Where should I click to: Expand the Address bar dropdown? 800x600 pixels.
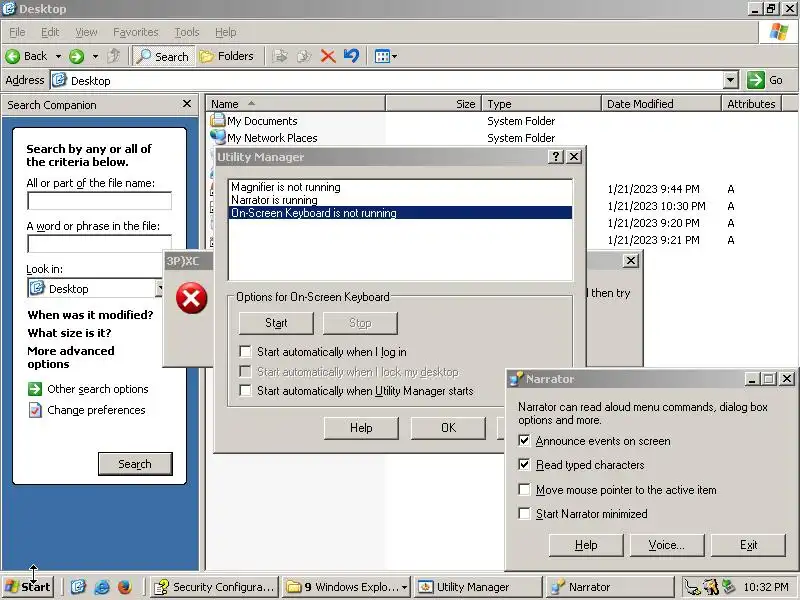coord(731,80)
